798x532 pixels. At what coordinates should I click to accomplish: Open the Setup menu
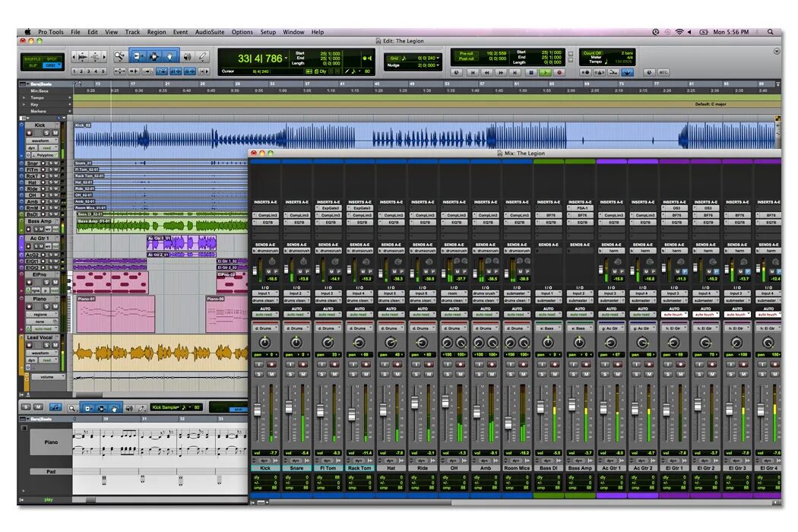[268, 32]
